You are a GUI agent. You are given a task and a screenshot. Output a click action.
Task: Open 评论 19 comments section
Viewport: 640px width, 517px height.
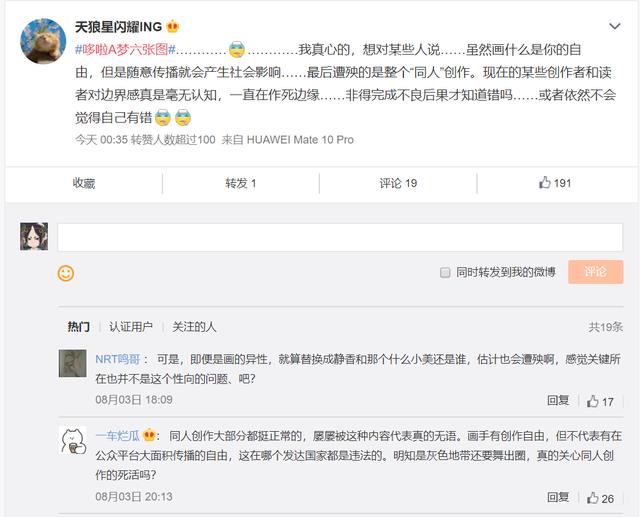tap(398, 183)
